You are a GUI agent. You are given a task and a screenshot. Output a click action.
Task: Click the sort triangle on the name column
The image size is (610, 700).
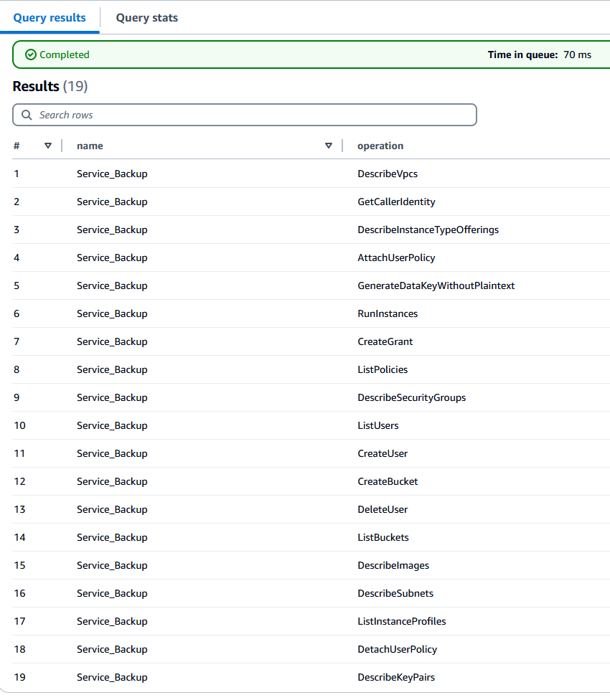point(329,146)
